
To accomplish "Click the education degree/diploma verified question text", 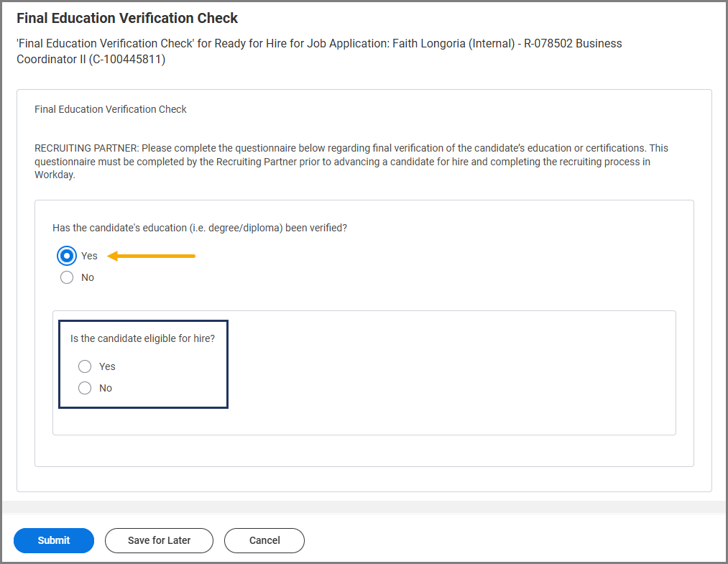I will [x=200, y=228].
